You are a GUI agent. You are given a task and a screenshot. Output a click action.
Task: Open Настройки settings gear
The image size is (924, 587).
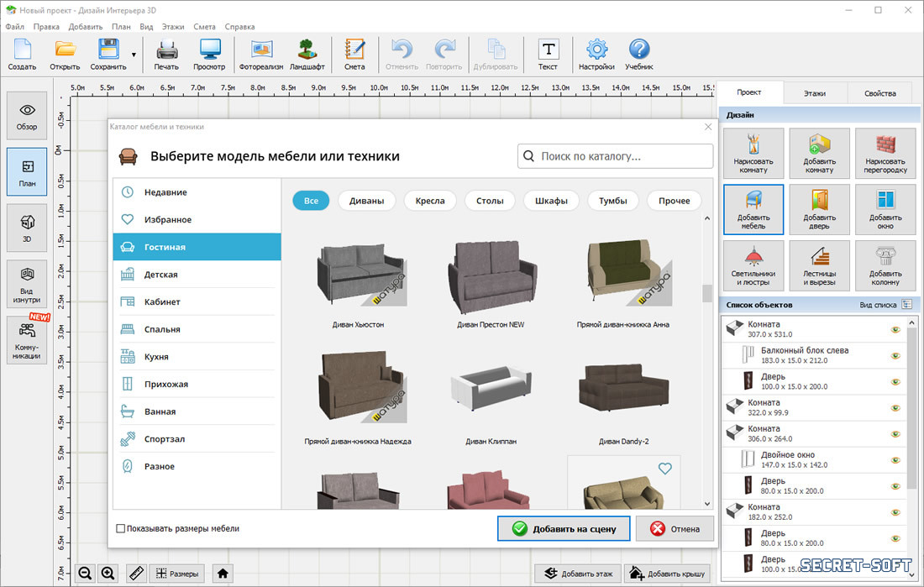click(x=596, y=55)
